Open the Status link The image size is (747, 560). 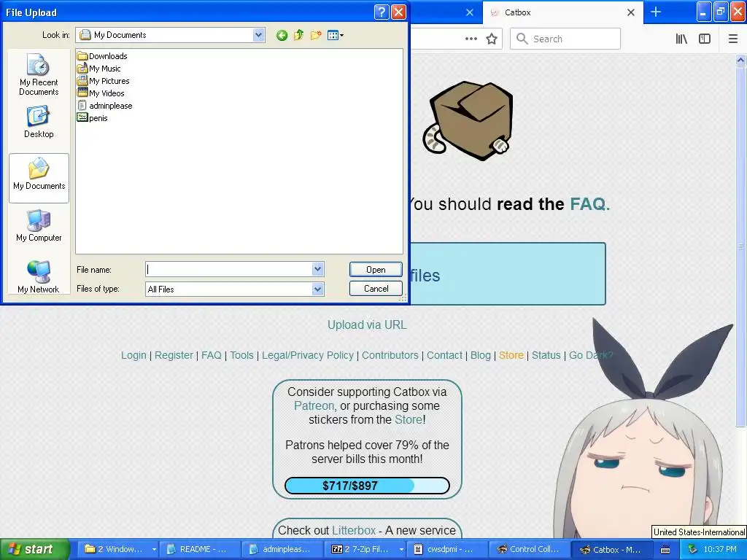(x=546, y=355)
